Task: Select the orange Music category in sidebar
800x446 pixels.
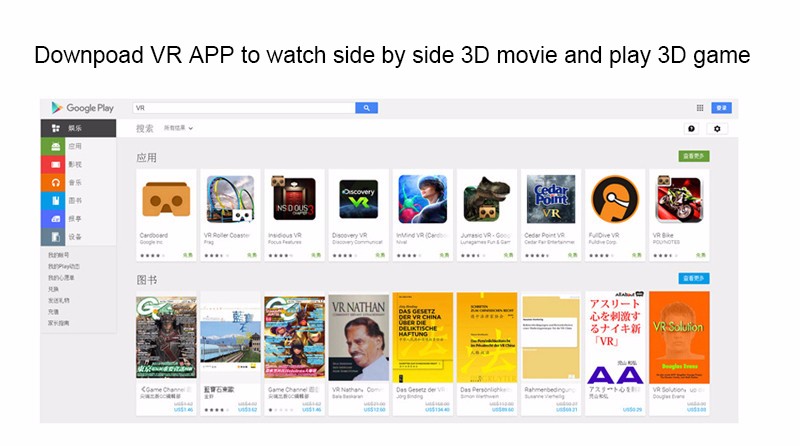Action: [75, 182]
